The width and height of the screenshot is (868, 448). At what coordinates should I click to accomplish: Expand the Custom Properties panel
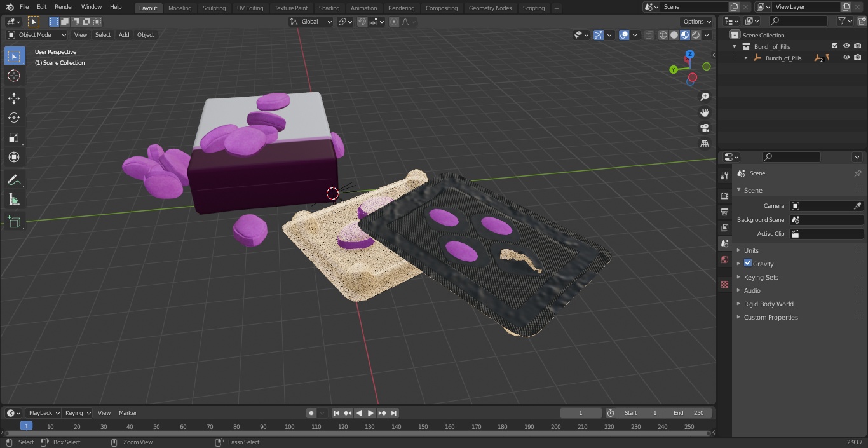[x=770, y=317]
